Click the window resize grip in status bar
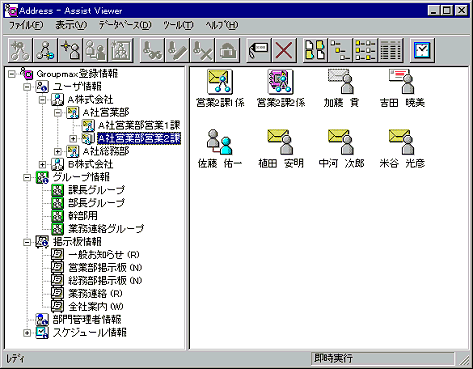 463,360
